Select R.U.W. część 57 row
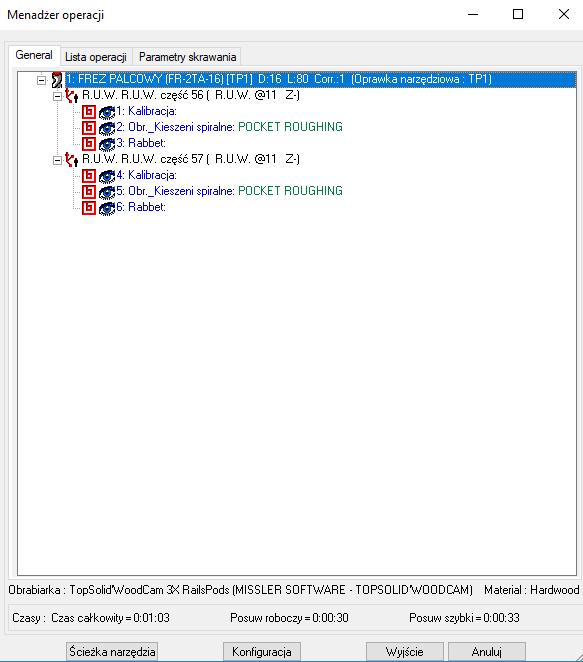 (191, 160)
